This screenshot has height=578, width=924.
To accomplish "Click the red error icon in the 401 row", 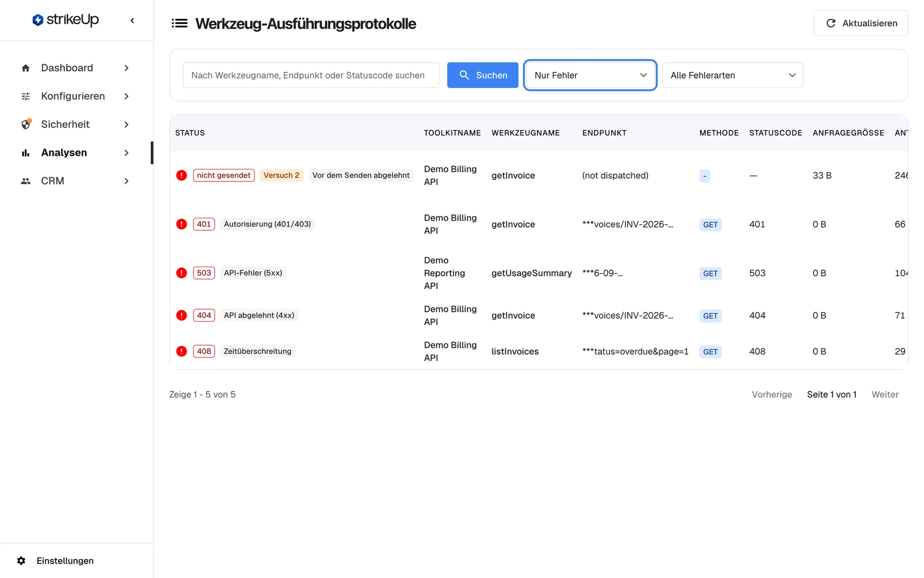I will (x=181, y=224).
